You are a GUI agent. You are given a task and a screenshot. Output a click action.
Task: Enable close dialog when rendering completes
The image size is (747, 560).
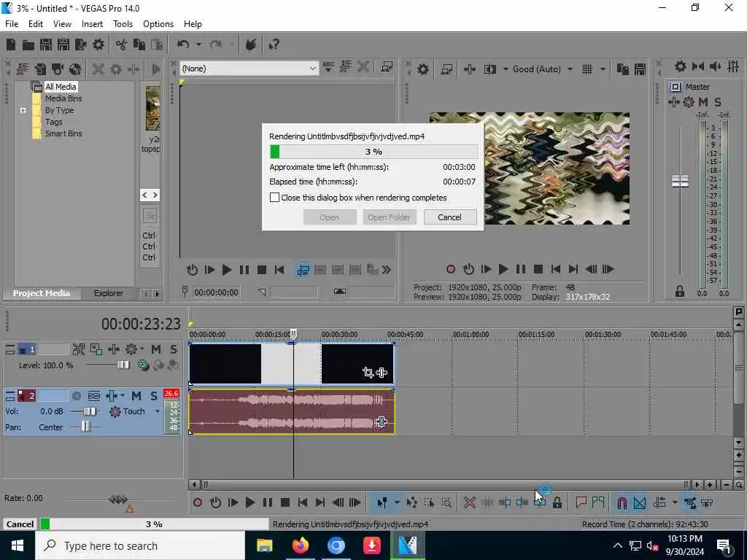(x=274, y=198)
